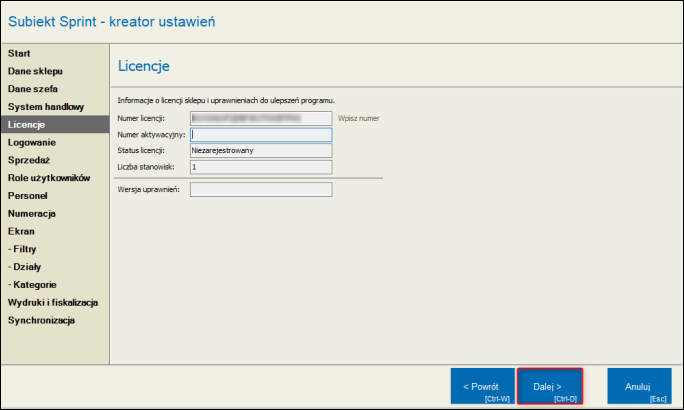
Task: Click the Liczba stanowisk field
Action: (x=261, y=167)
